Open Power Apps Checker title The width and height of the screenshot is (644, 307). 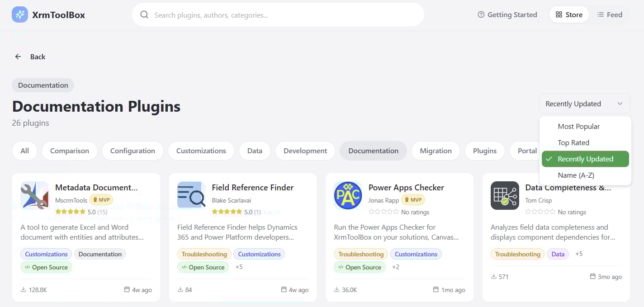(406, 187)
